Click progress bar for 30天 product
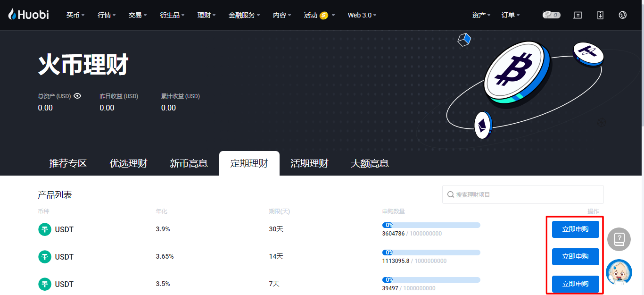 coord(431,225)
